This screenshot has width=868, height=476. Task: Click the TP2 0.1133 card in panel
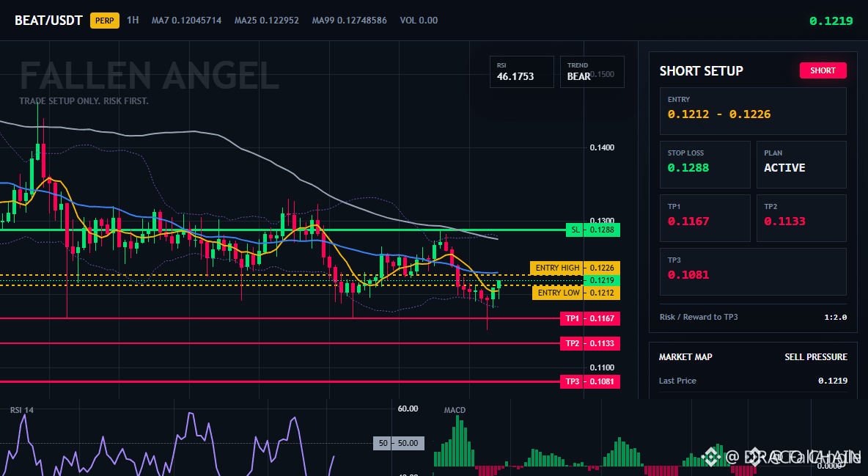(801, 218)
